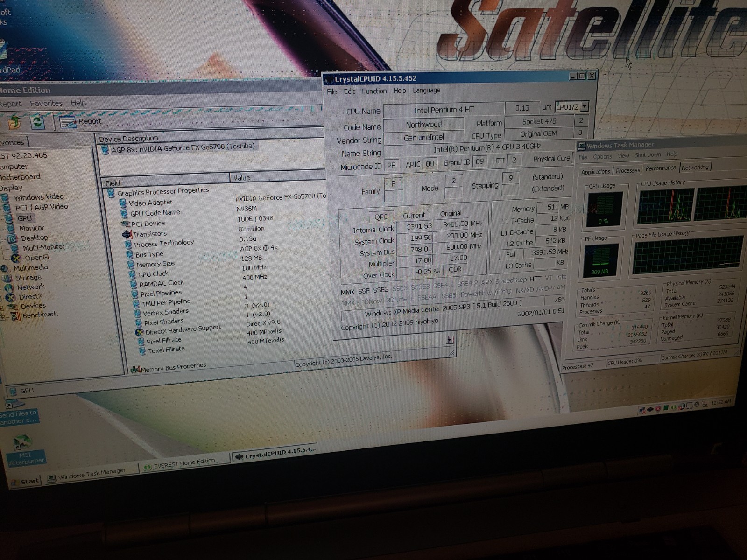Open the Function menu in CrystalCPUID
The width and height of the screenshot is (747, 560).
374,91
